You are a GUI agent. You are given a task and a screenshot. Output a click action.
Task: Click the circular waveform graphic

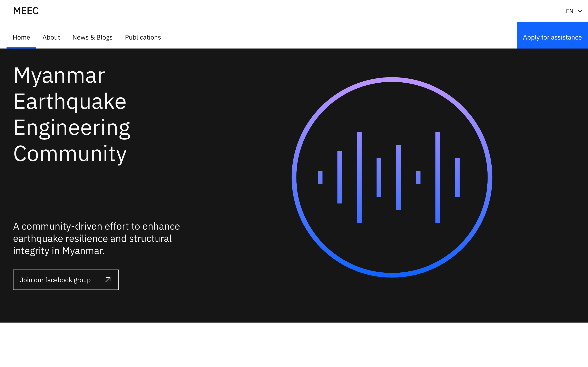tap(391, 177)
